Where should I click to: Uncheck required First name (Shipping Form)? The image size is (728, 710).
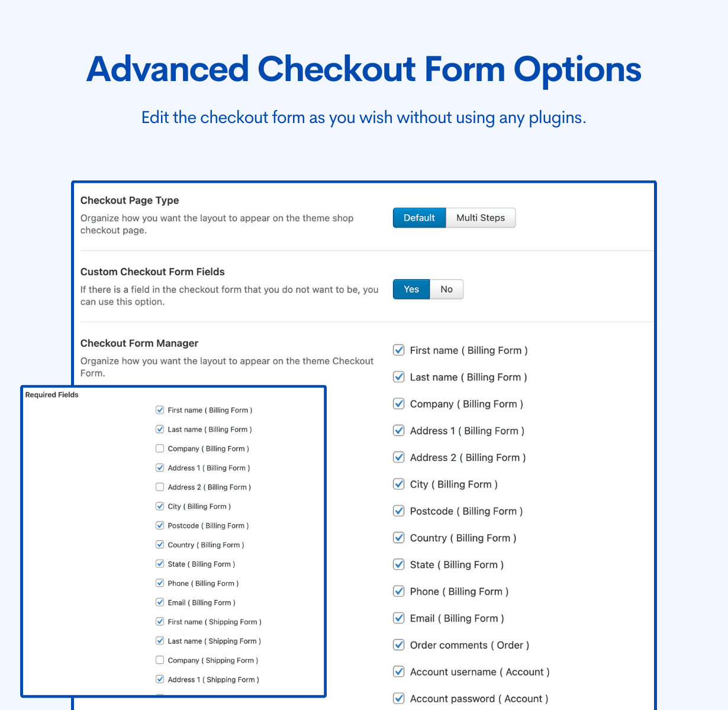[x=160, y=622]
